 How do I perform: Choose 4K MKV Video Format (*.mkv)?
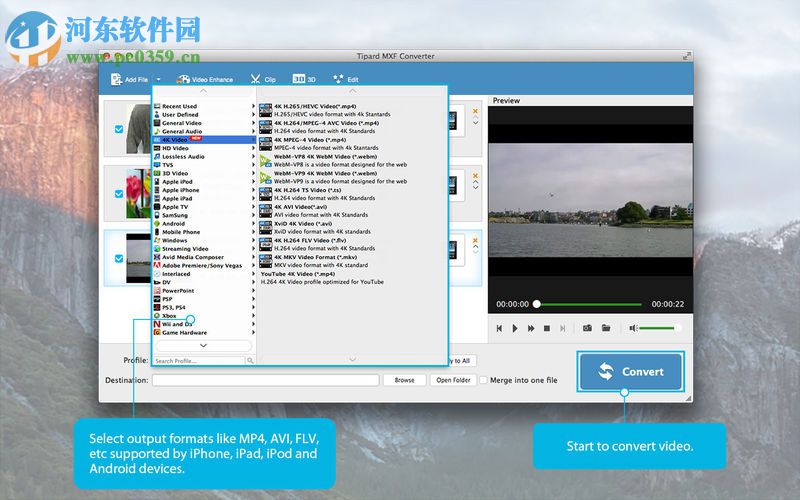click(x=352, y=261)
